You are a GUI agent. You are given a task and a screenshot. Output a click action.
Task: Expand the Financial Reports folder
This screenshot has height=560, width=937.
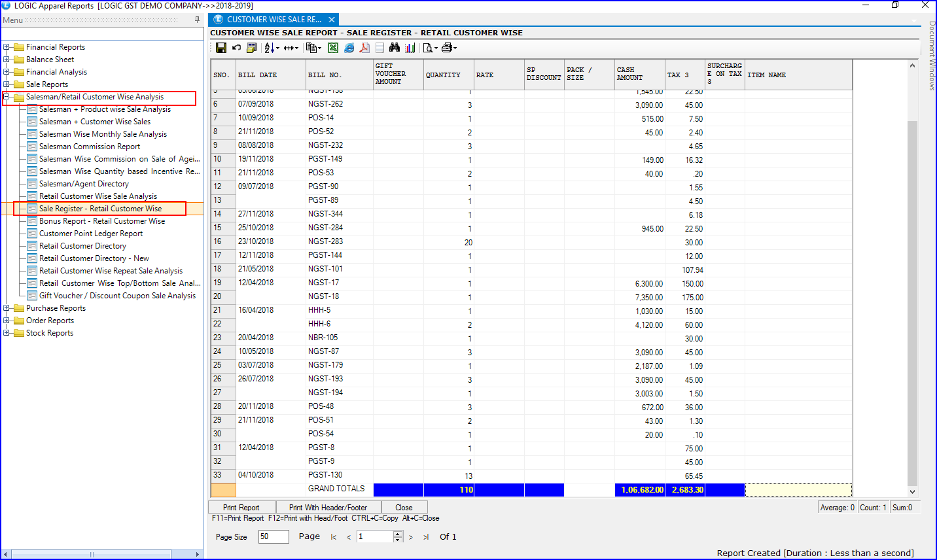(x=7, y=47)
